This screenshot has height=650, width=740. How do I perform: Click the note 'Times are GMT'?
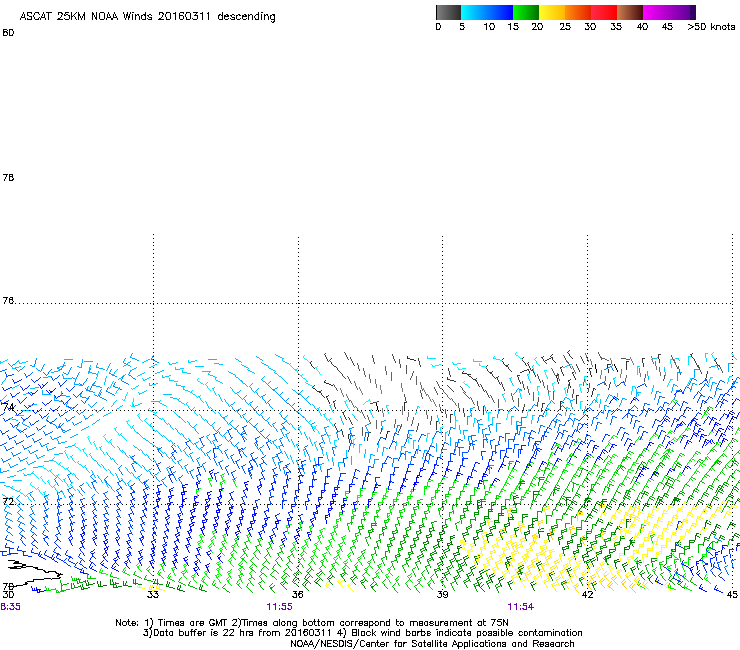pos(193,623)
